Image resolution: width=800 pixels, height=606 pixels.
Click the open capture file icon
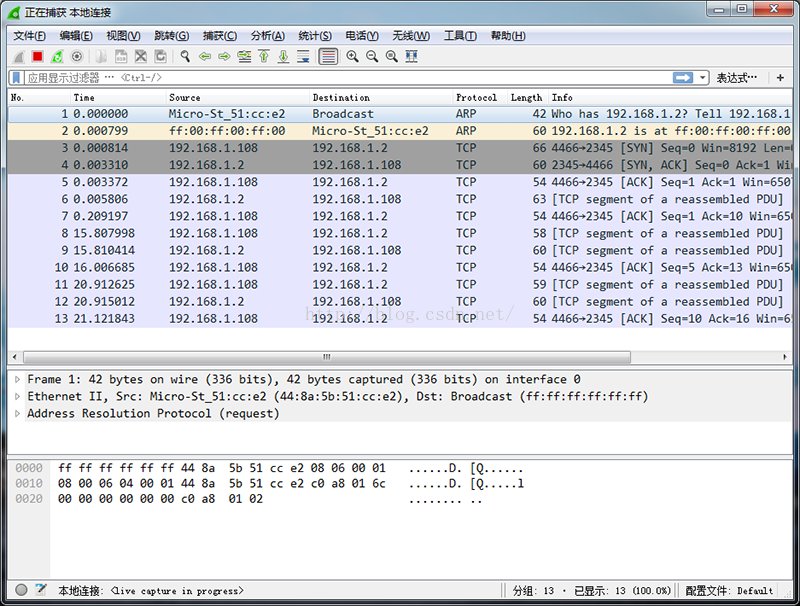tap(101, 57)
